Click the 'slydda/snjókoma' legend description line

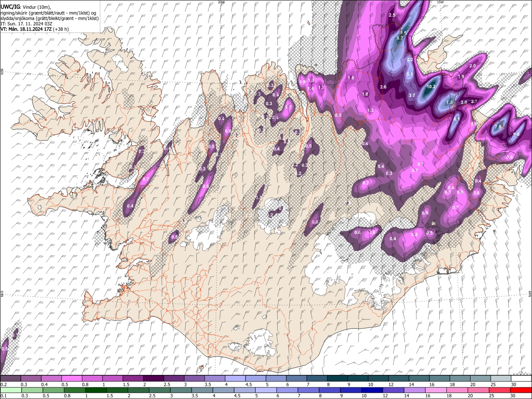pos(49,18)
